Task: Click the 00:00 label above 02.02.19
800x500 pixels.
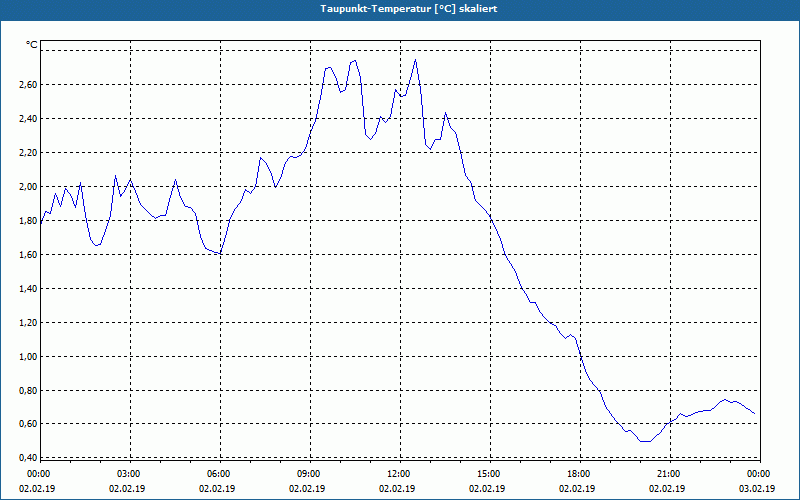Action: (x=37, y=474)
